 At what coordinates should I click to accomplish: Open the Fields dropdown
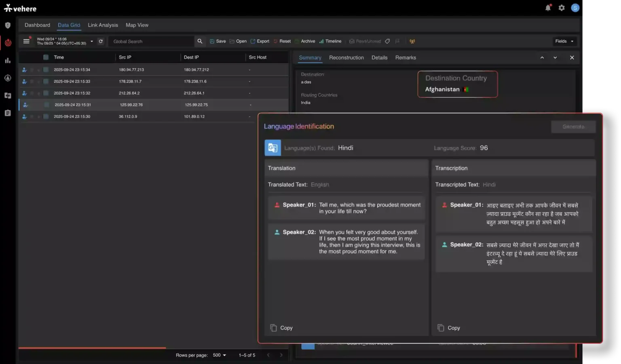pos(564,41)
